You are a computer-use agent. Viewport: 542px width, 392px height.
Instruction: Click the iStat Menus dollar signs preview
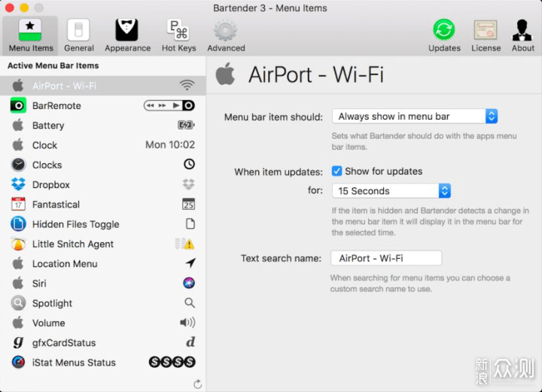coord(172,362)
